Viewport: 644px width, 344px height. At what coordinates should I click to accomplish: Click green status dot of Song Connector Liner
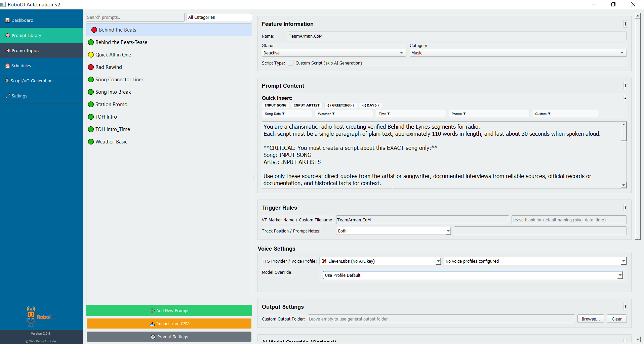[91, 80]
